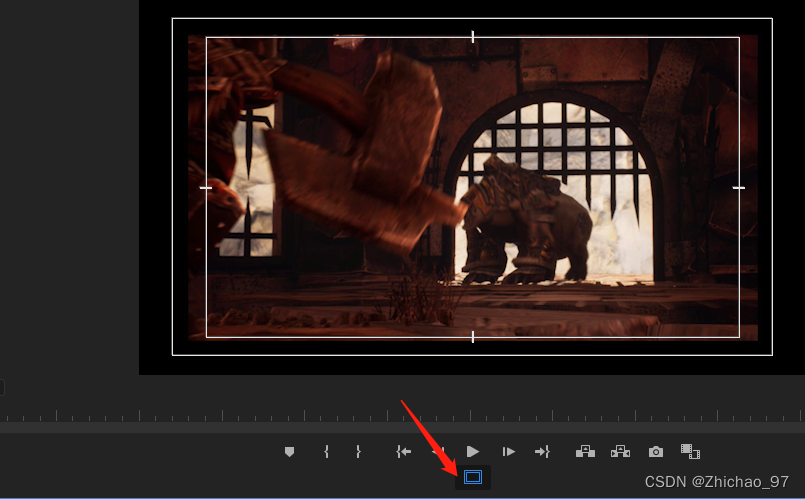Step forward one frame
Screen dimensions: 805x499
508,452
